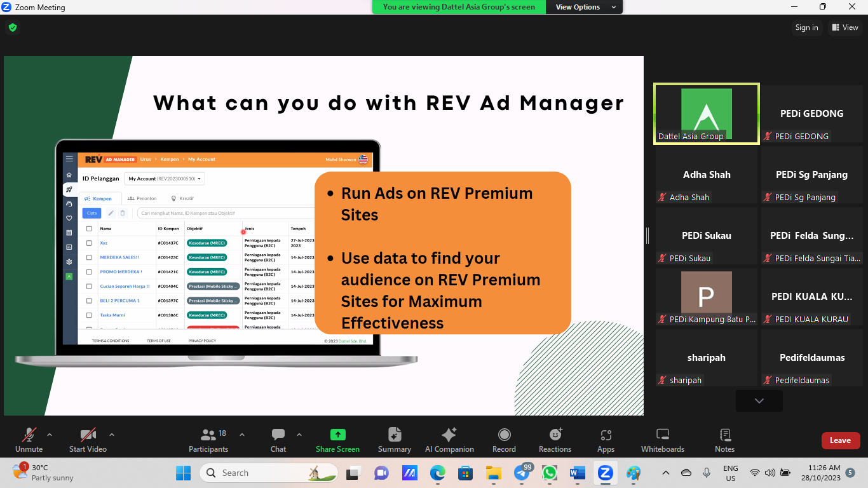Unmute the microphone in Zoom
Viewport: 868px width, 488px height.
29,440
